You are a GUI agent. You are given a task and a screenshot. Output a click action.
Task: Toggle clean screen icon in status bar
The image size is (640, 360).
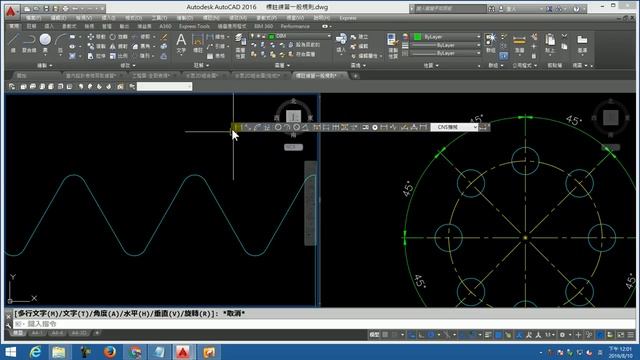[621, 335]
